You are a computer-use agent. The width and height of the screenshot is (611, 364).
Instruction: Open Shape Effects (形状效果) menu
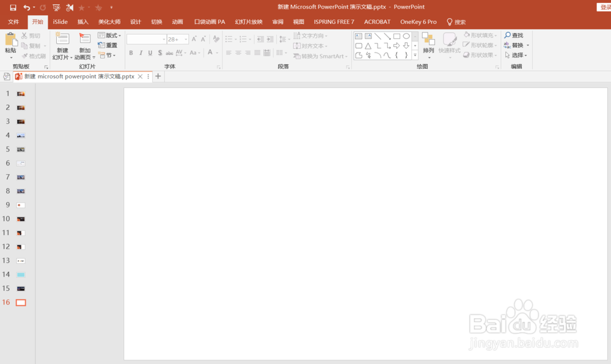(x=480, y=56)
